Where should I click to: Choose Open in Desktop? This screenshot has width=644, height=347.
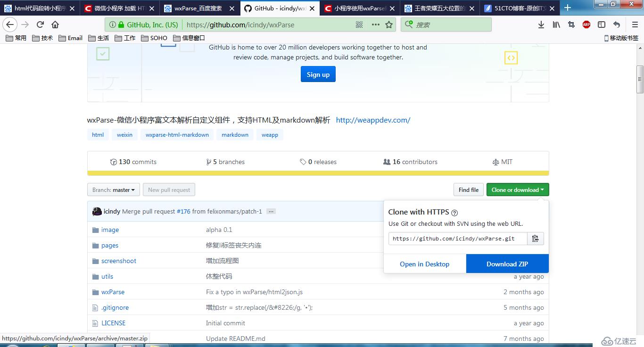(425, 264)
